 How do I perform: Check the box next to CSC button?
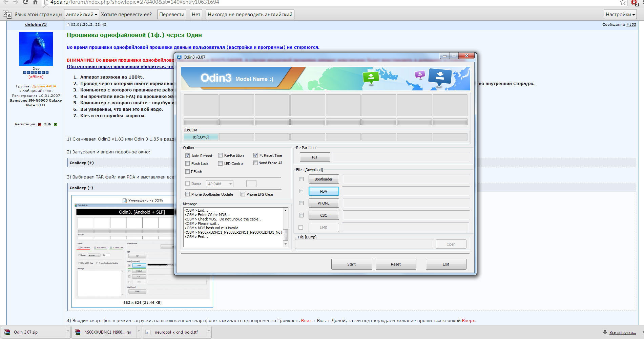pyautogui.click(x=301, y=215)
